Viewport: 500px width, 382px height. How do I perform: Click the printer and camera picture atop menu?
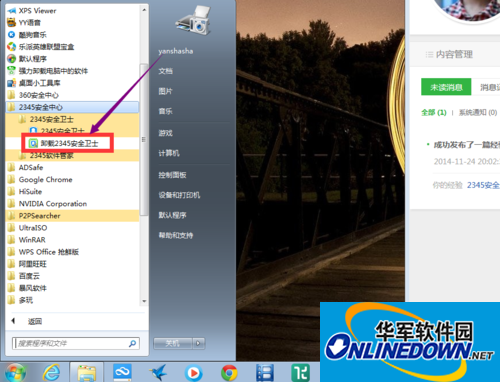(x=194, y=20)
